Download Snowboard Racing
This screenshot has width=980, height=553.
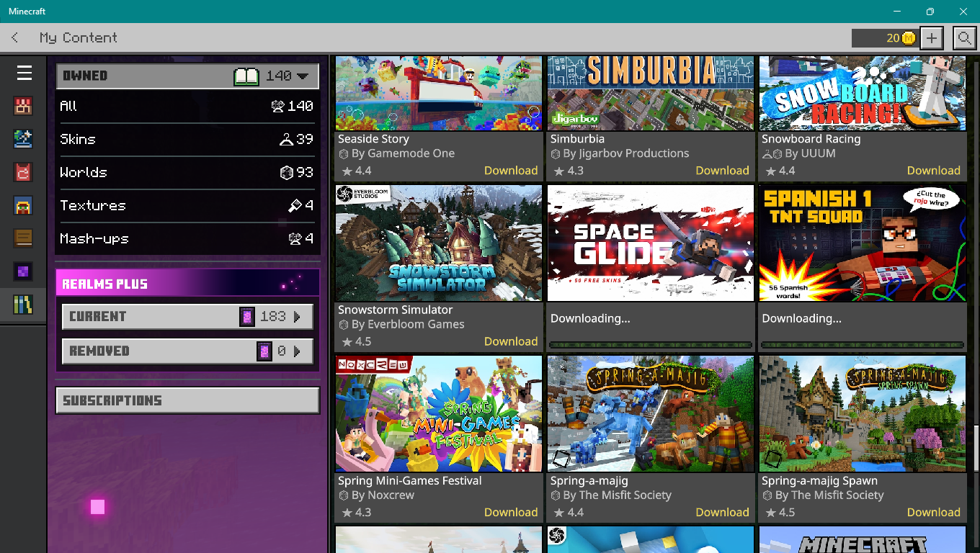coord(934,171)
